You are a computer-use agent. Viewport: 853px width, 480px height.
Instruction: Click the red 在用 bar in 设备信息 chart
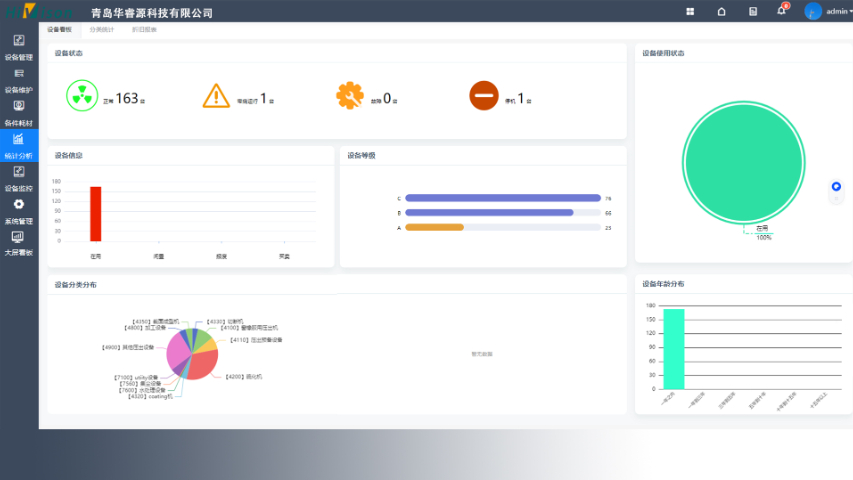pos(96,213)
